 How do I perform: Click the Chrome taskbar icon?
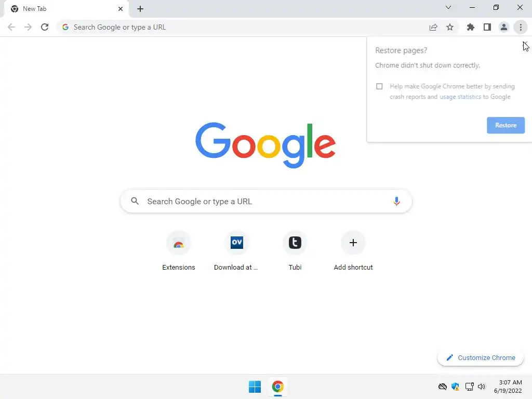click(278, 387)
